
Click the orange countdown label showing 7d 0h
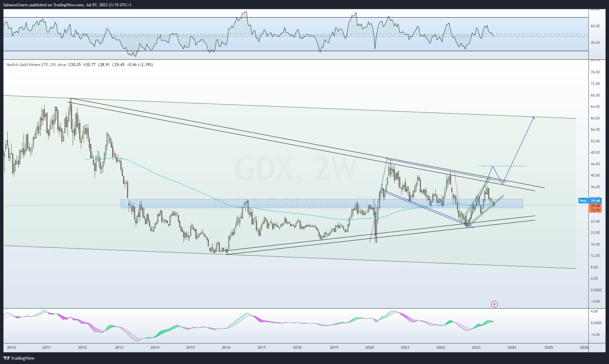pos(596,210)
